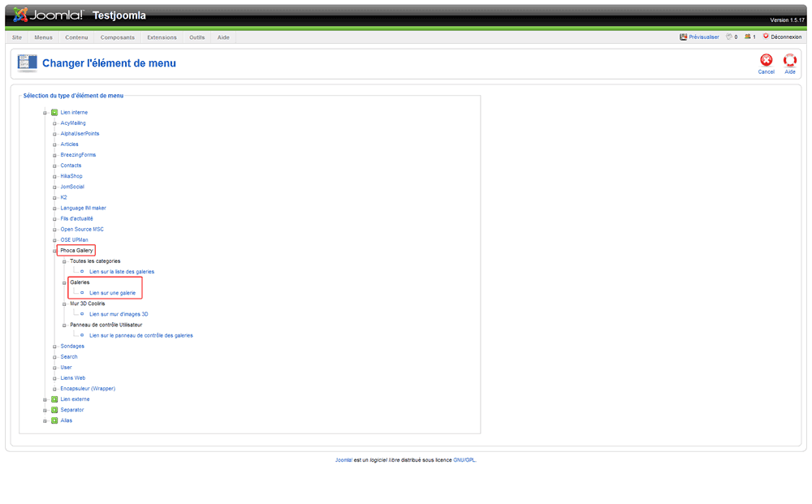Open the Extensions menu

(x=162, y=37)
